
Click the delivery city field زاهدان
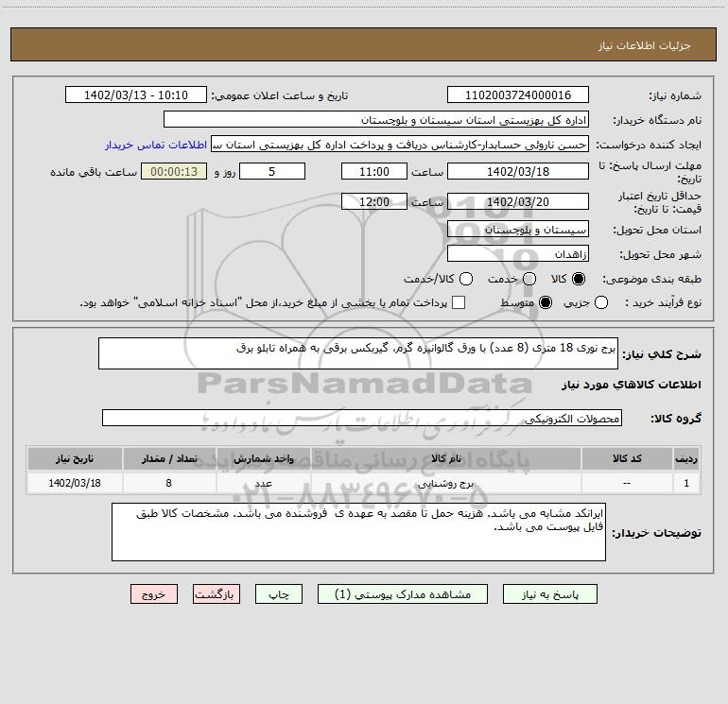click(x=518, y=253)
